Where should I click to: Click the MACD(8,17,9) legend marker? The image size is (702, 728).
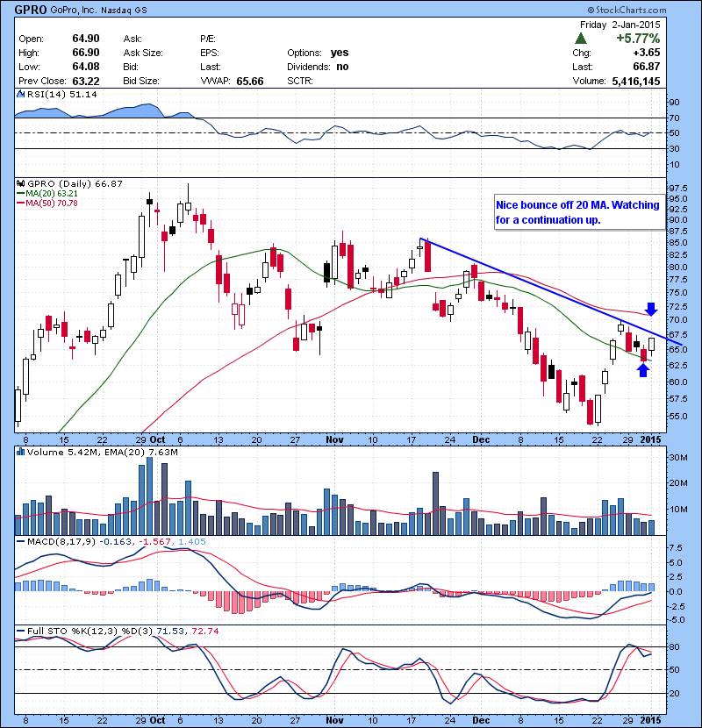21,542
